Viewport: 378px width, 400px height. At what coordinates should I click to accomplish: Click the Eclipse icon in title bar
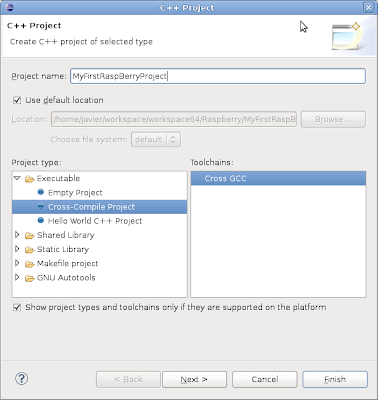pyautogui.click(x=10, y=7)
